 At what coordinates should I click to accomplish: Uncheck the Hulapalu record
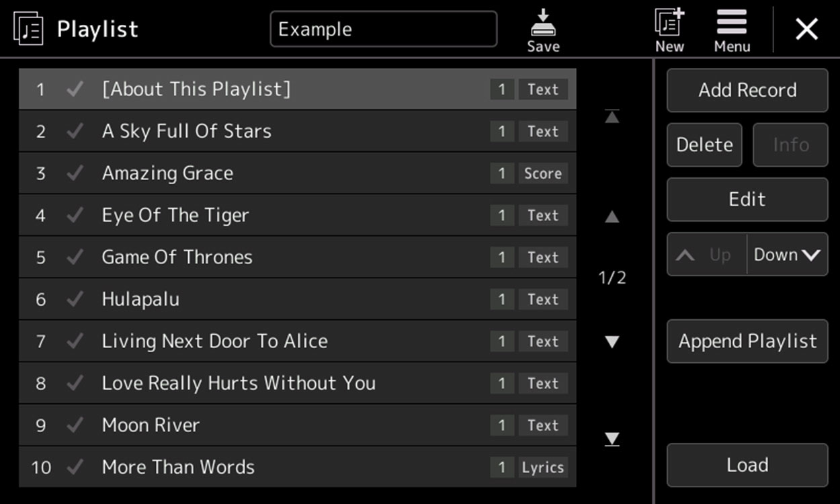(75, 299)
